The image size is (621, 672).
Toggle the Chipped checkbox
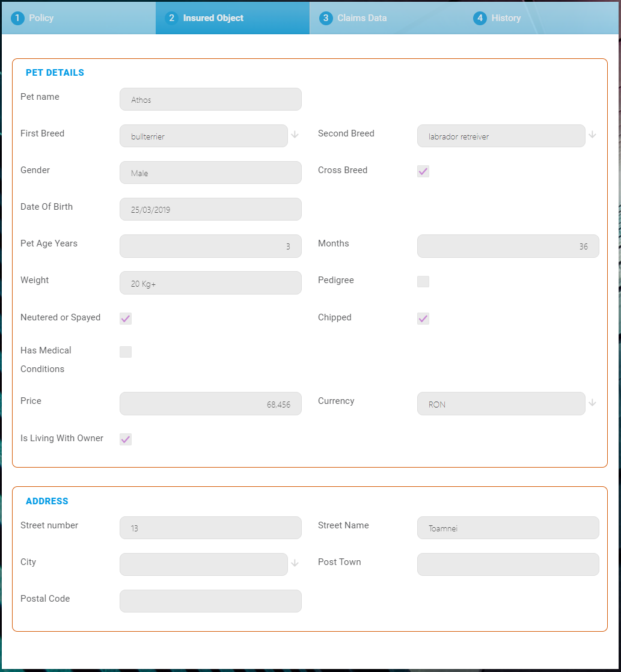tap(423, 319)
